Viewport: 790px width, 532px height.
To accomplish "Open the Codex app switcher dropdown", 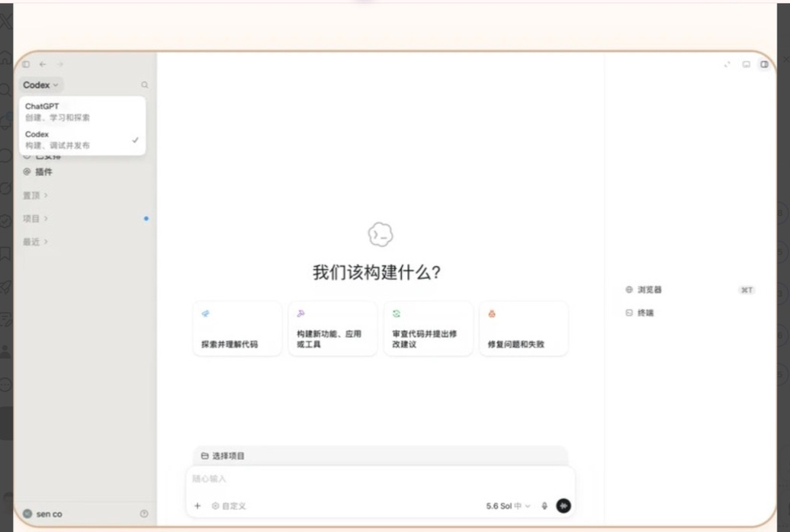I will [x=40, y=85].
